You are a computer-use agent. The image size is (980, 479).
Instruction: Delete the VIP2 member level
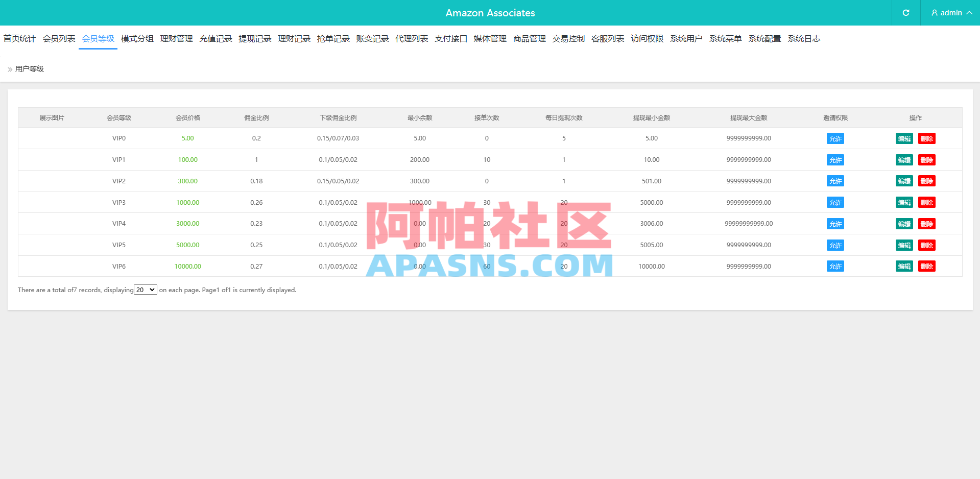[x=926, y=181]
